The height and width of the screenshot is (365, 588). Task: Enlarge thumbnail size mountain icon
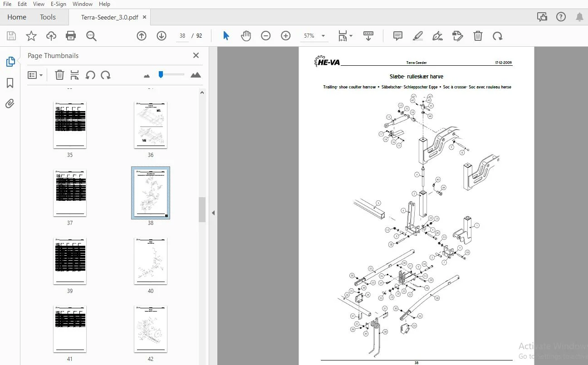point(196,75)
